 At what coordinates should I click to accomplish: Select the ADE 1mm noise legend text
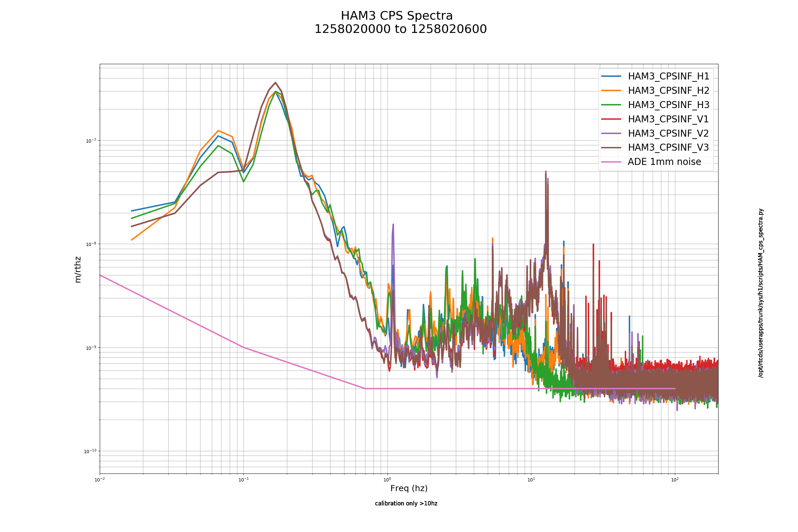click(x=664, y=162)
